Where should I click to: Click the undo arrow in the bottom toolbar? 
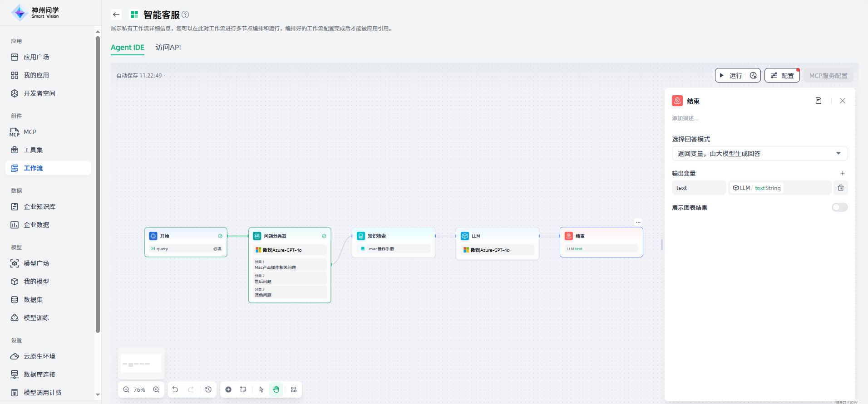[175, 389]
